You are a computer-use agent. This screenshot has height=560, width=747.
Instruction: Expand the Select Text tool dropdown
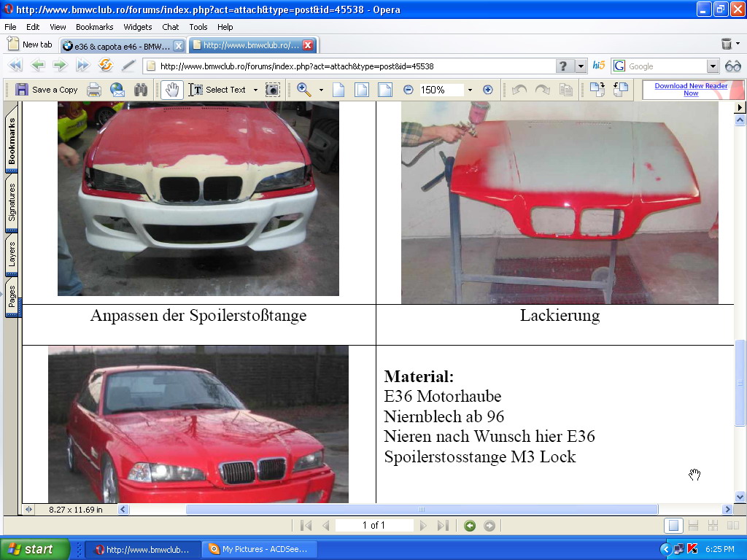pyautogui.click(x=255, y=90)
